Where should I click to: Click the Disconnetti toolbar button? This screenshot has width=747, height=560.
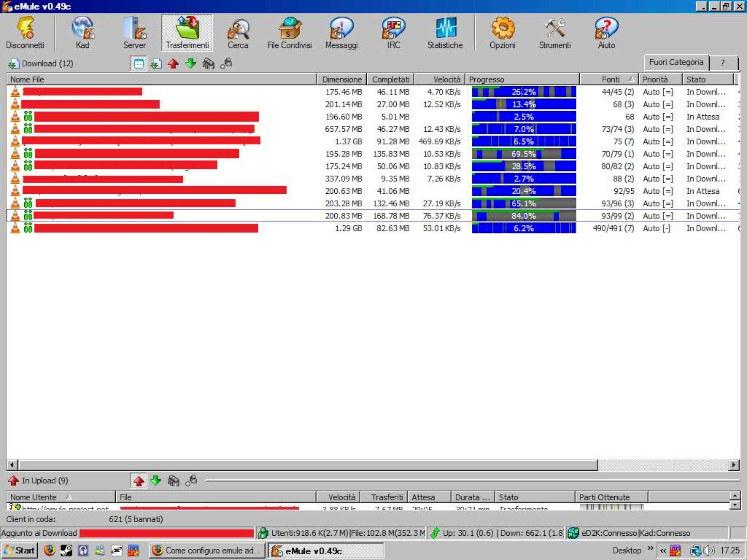(25, 33)
